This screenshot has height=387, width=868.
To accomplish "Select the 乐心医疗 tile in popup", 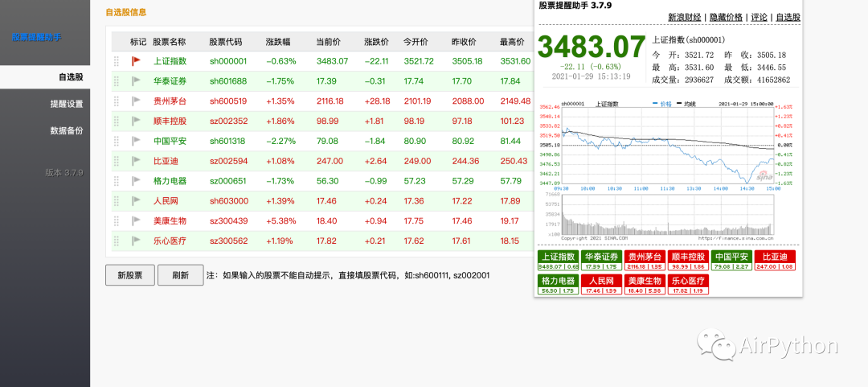I will coord(688,285).
